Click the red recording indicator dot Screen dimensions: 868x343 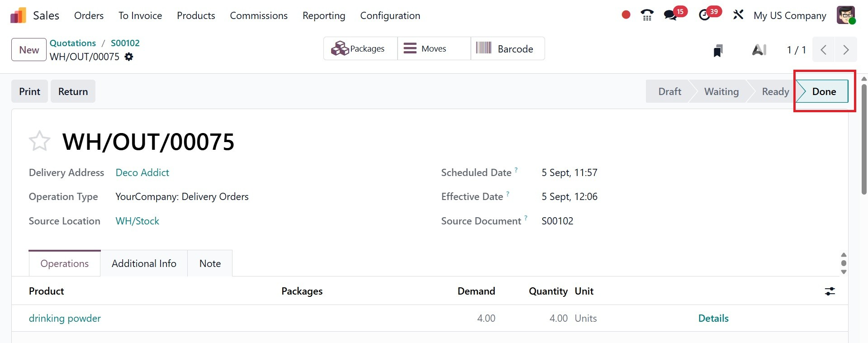coord(626,15)
